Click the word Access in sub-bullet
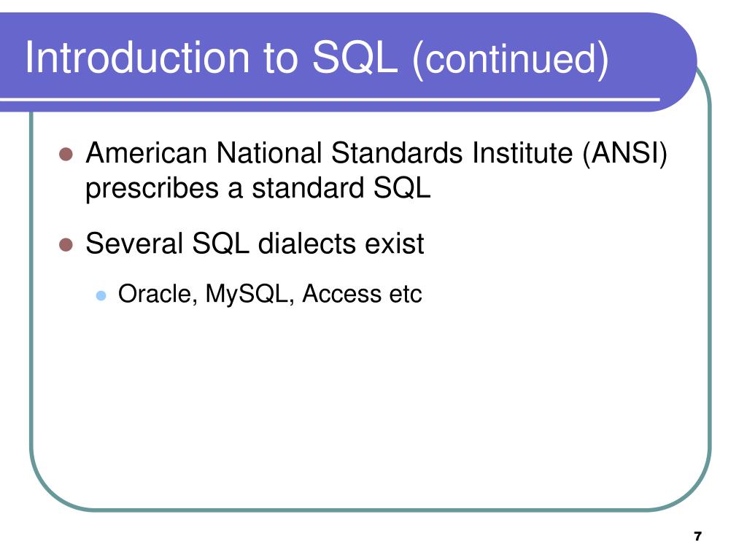Screen dimensions: 747x560 click(x=341, y=294)
